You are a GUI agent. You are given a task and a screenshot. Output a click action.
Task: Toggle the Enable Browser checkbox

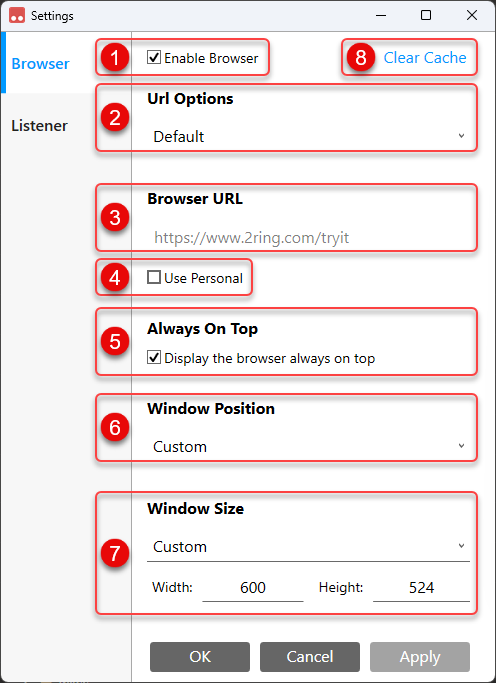[x=154, y=57]
